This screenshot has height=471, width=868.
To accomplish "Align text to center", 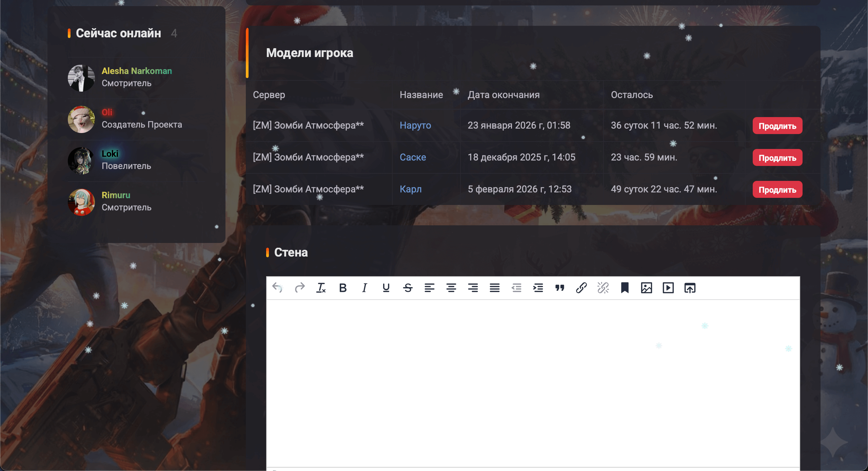I will (x=451, y=288).
